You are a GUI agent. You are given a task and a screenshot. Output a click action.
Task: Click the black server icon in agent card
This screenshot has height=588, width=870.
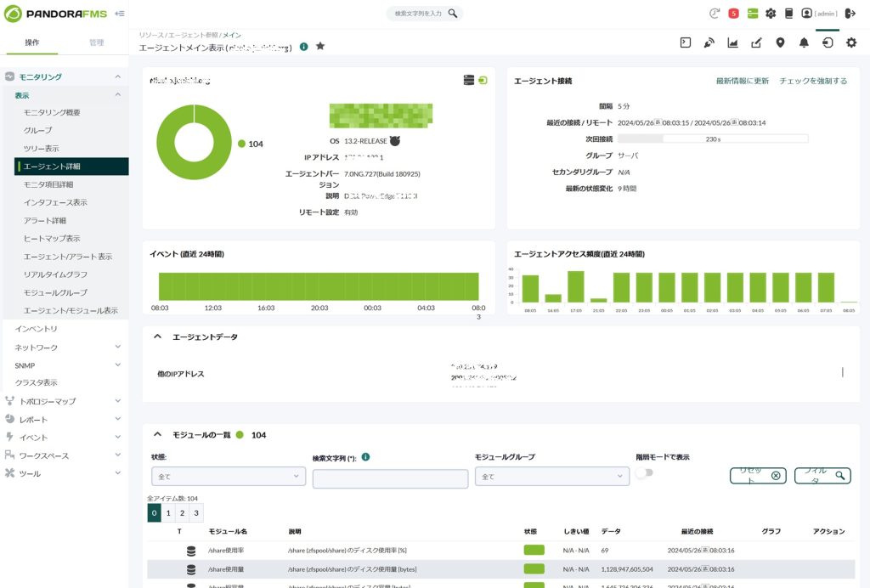(x=469, y=81)
